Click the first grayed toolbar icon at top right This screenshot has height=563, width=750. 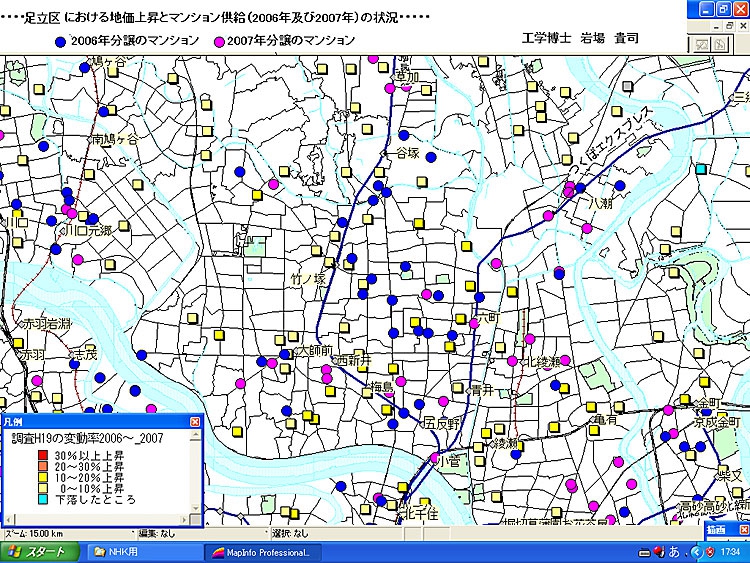[702, 44]
